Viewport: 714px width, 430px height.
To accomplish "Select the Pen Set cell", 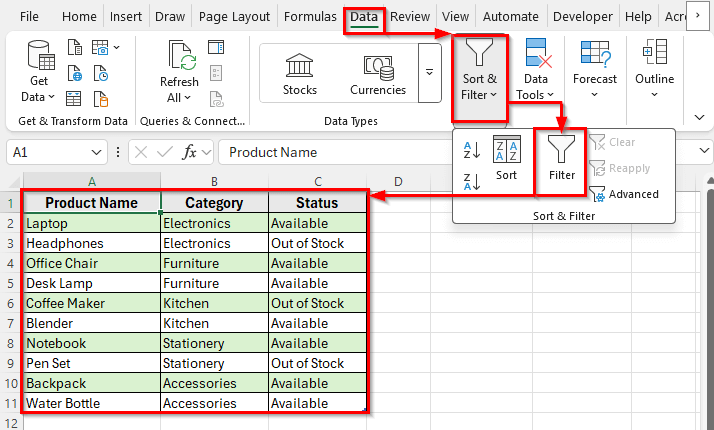I will [92, 363].
